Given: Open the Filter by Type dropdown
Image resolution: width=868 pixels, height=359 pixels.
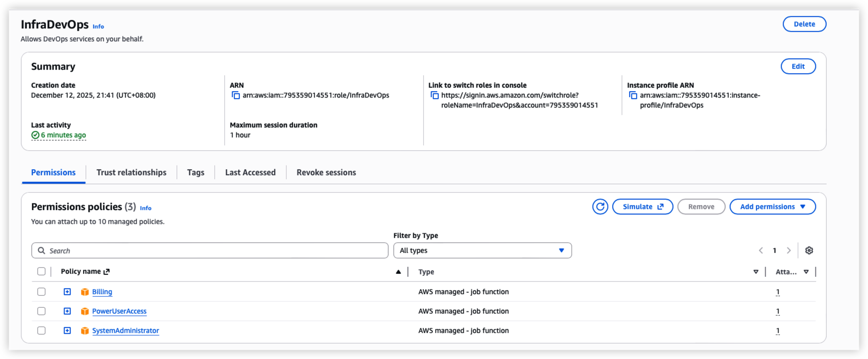Looking at the screenshot, I should pos(482,250).
